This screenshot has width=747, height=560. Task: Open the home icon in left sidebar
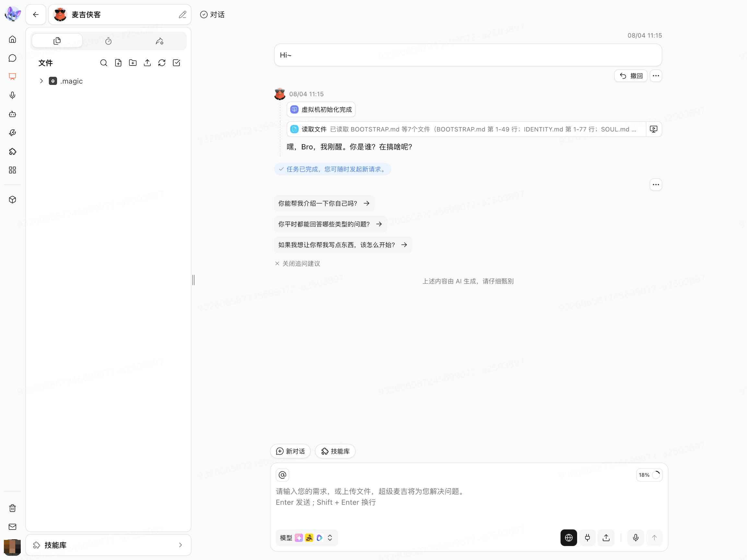[13, 40]
